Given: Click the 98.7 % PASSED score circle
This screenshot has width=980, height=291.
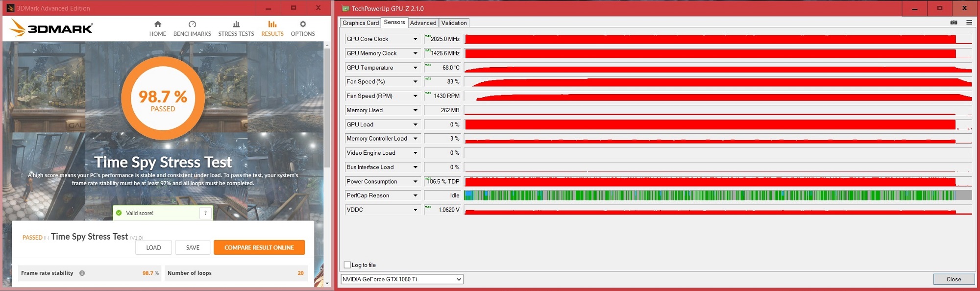Looking at the screenshot, I should pos(163,98).
